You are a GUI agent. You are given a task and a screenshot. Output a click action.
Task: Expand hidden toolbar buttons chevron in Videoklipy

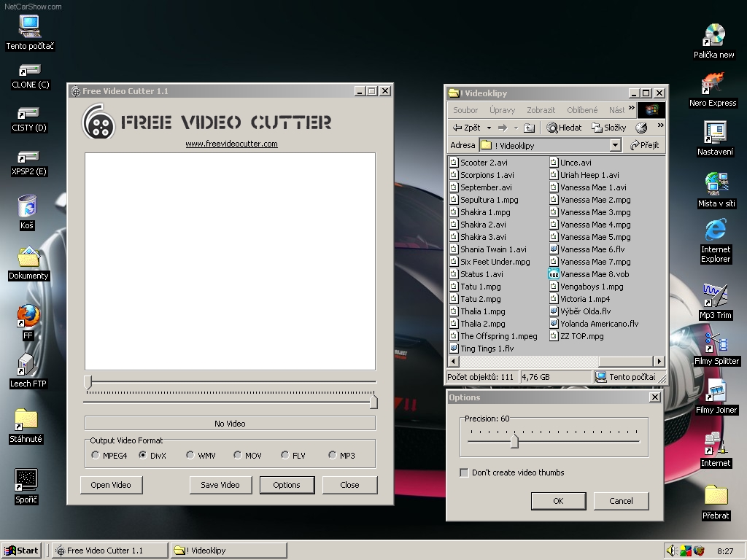click(x=660, y=125)
